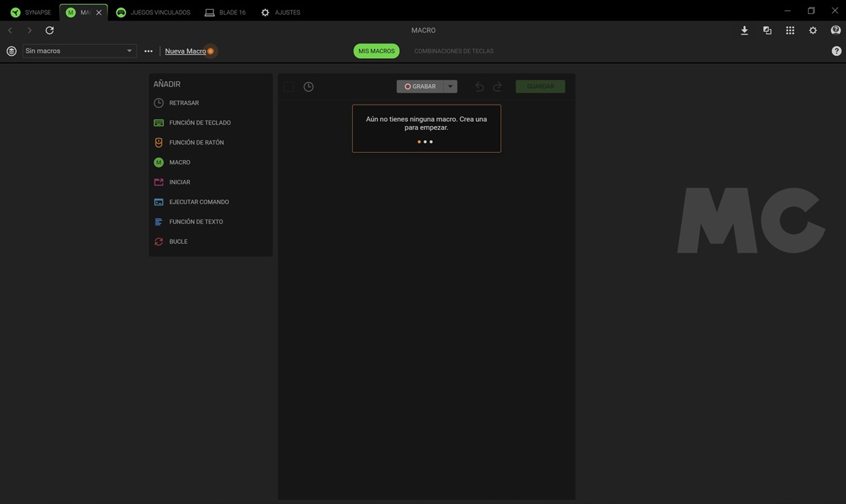This screenshot has width=846, height=504.
Task: Click the first dot of the tooltip pager
Action: pos(419,142)
